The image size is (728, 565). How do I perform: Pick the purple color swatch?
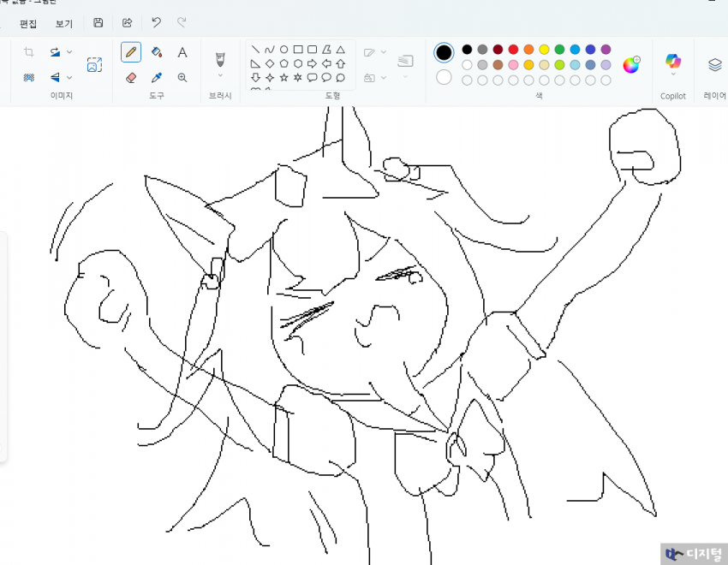point(606,49)
